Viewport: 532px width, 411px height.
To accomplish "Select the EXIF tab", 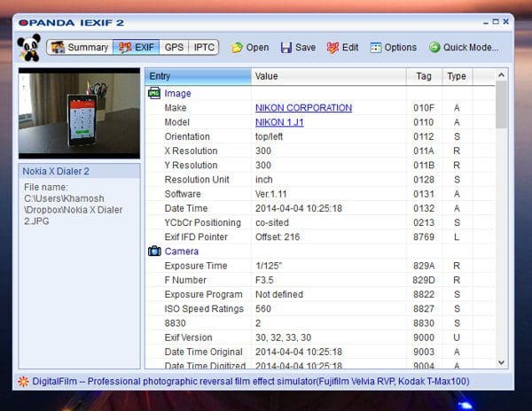I will point(136,47).
